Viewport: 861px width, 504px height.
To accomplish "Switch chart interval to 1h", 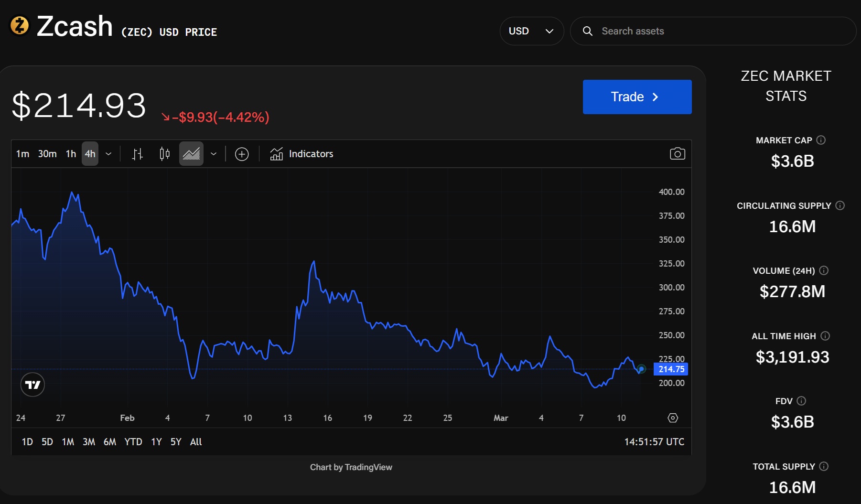I will tap(71, 154).
